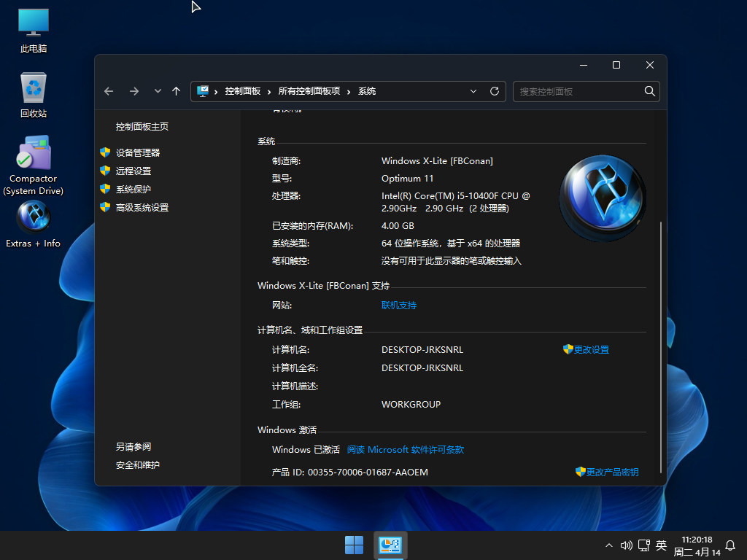Open the Windows Start menu

point(354,545)
